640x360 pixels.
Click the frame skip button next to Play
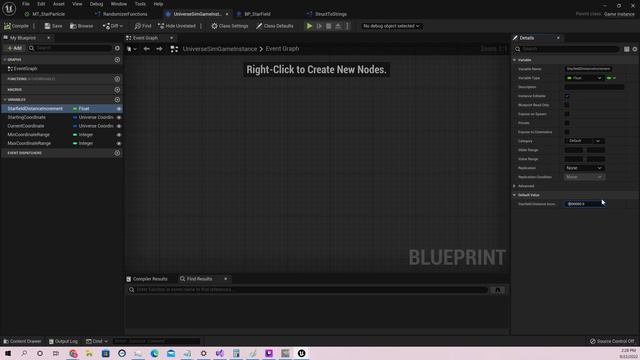[x=319, y=26]
